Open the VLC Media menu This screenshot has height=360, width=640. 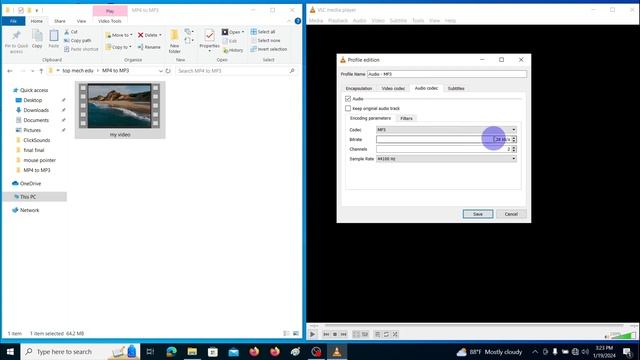(316, 21)
